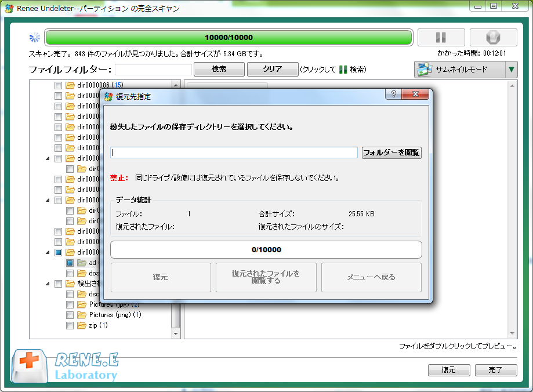The image size is (533, 392).
Task: Click the folder tree scrollbar down arrow
Action: click(x=176, y=333)
